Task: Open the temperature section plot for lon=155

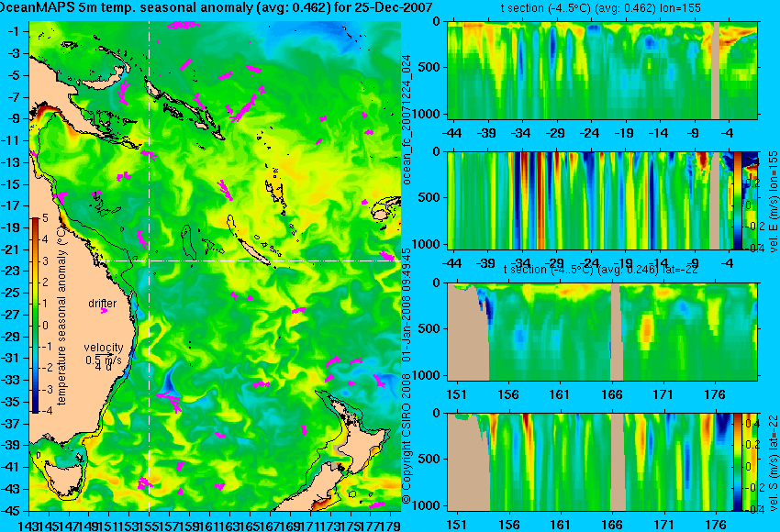Action: pos(602,70)
